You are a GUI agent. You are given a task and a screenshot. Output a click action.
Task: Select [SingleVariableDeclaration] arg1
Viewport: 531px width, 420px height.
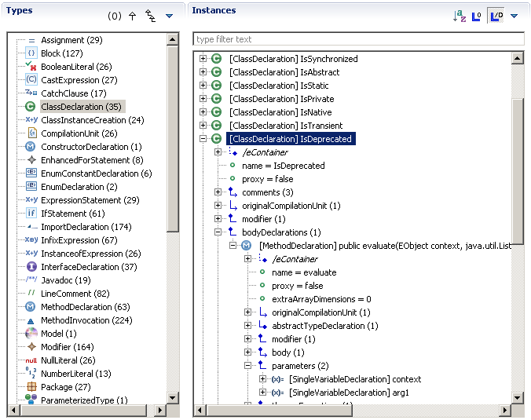(x=349, y=393)
